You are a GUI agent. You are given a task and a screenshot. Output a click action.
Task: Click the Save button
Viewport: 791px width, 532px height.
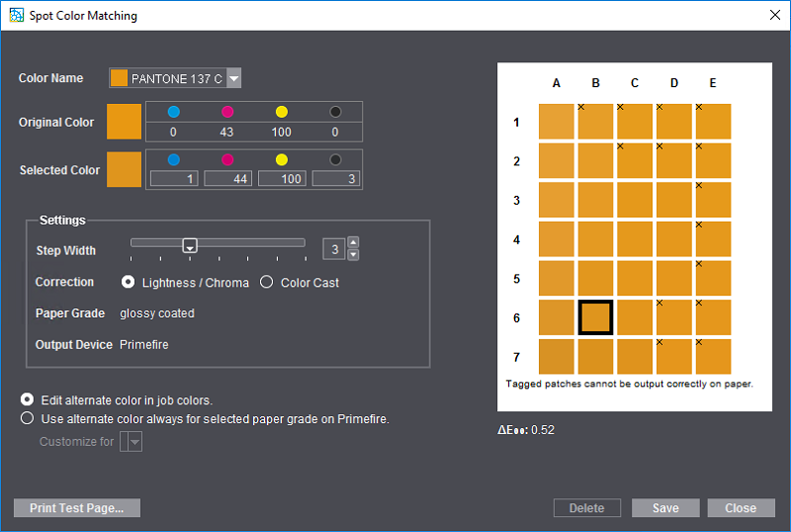tap(665, 508)
